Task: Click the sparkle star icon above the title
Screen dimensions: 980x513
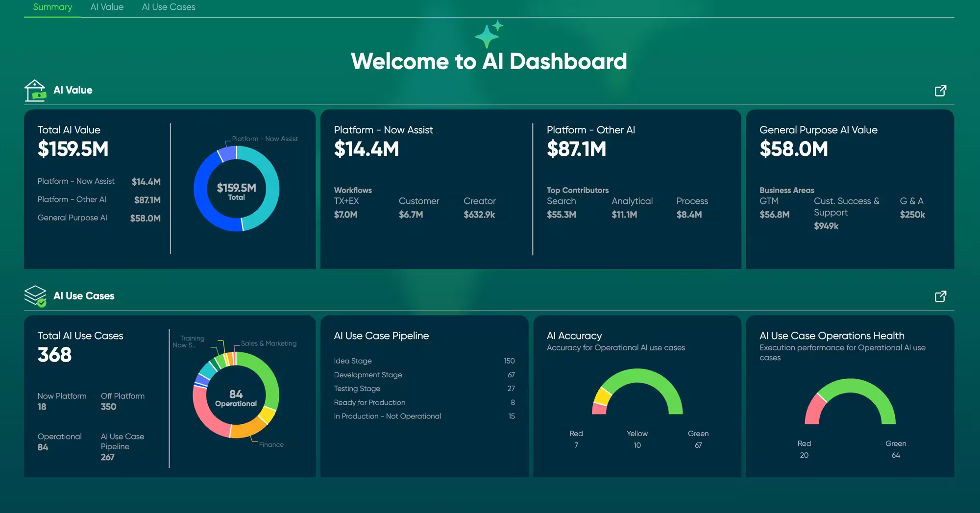Action: (x=489, y=34)
